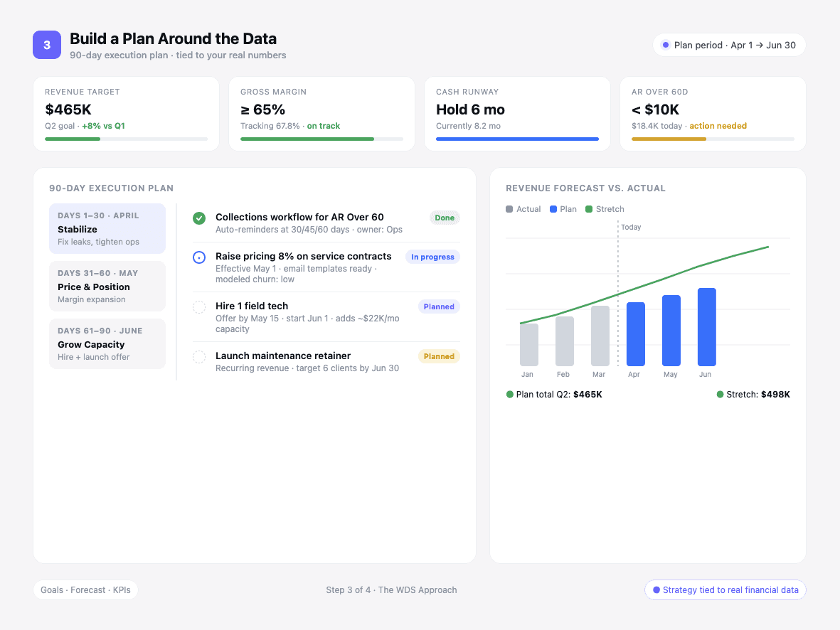Click the Strategy tied to real financial data link

pos(725,589)
